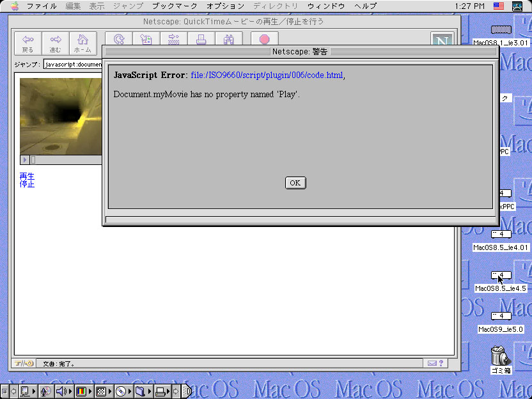Click OK in the JavaScript Error dialog
Screen dimensions: 532x399
[x=295, y=183]
